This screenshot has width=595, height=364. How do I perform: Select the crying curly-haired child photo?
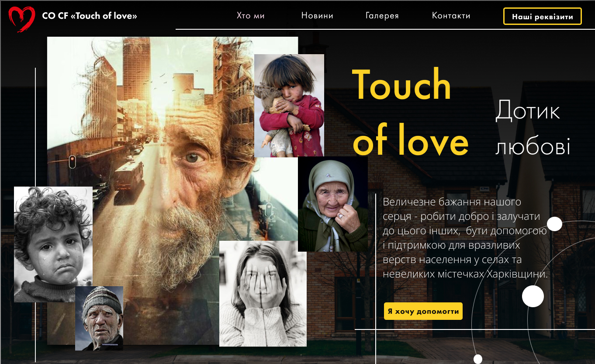(x=53, y=244)
